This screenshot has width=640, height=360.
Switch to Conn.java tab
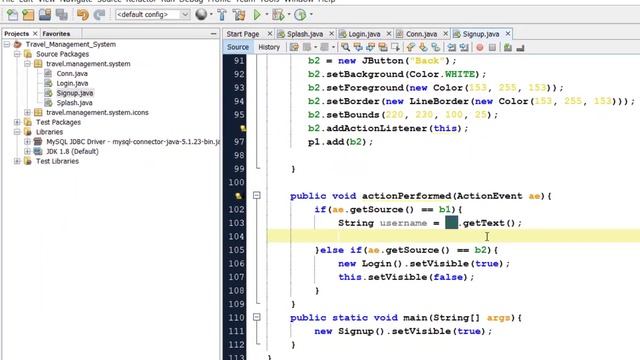[421, 34]
